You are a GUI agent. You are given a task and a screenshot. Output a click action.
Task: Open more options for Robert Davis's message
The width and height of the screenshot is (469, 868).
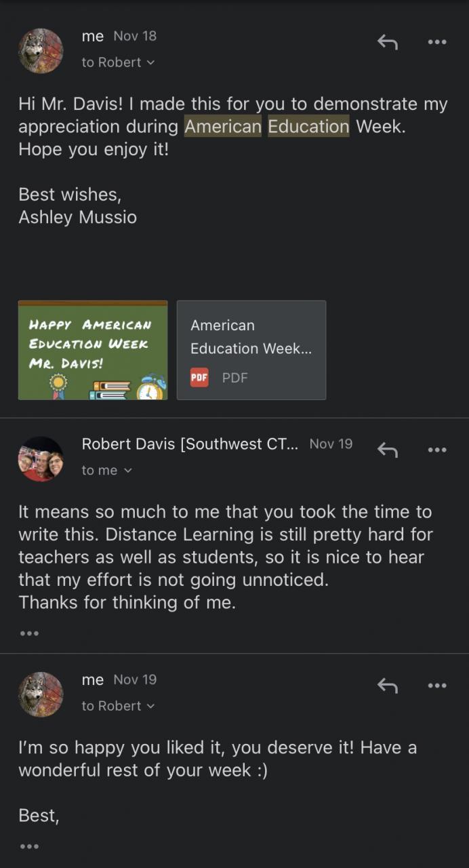(x=437, y=450)
